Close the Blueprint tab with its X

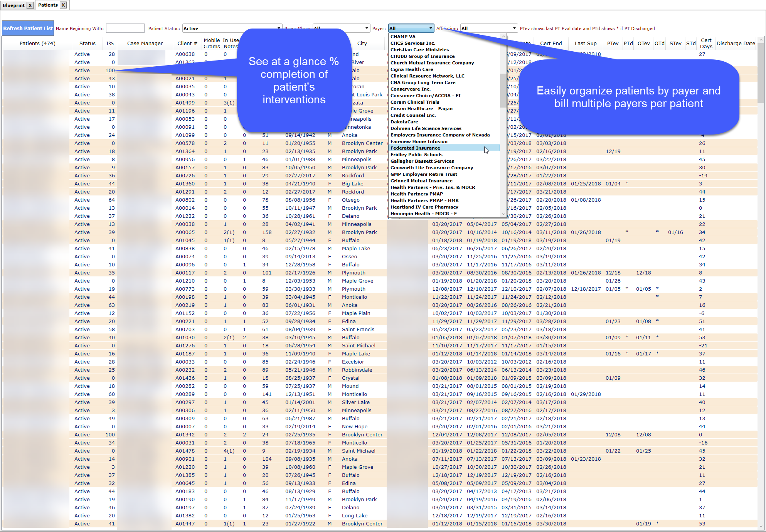coord(30,5)
